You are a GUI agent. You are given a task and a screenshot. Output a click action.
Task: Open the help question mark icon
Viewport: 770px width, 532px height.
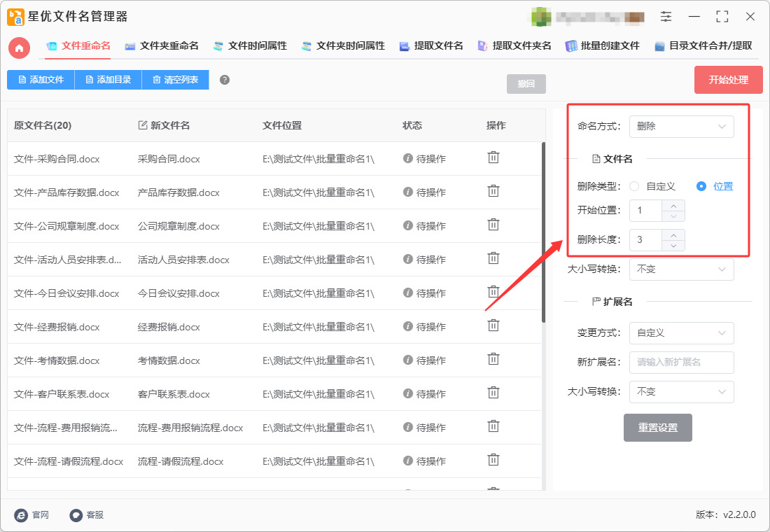click(225, 80)
